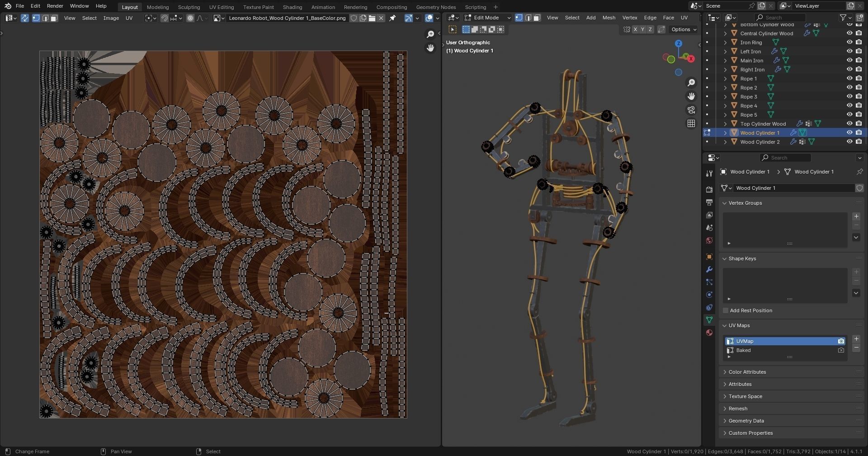Collapse the Vertex Groups panel

tap(724, 203)
